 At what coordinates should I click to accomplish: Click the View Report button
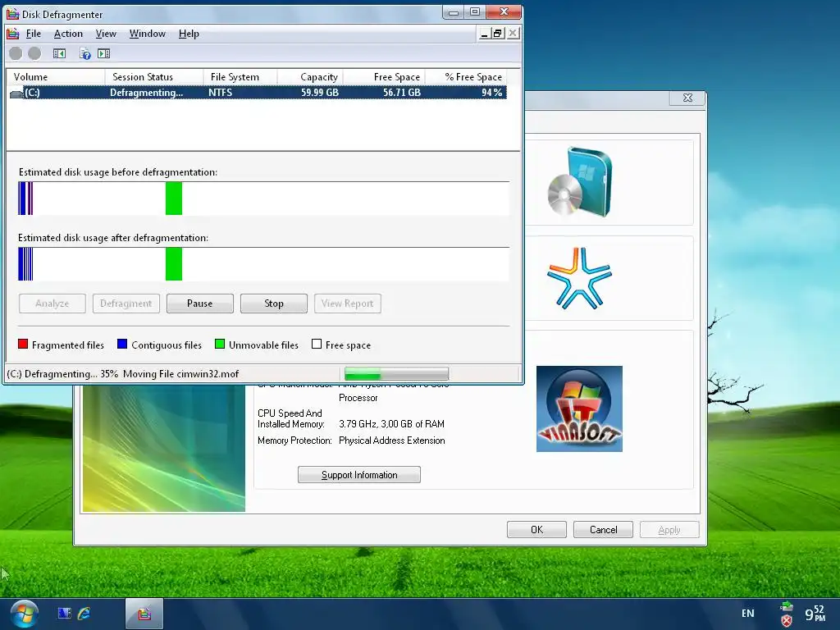point(347,304)
